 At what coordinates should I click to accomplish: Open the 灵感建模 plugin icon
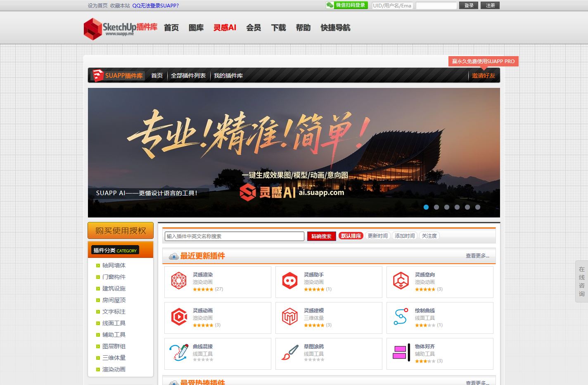[x=290, y=317]
